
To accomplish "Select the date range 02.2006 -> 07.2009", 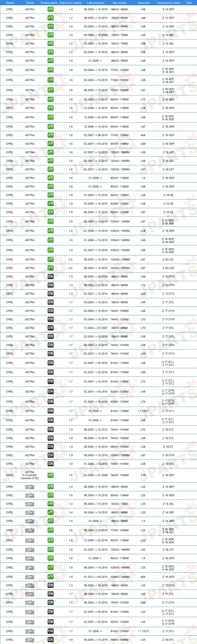I will (96, 475).
